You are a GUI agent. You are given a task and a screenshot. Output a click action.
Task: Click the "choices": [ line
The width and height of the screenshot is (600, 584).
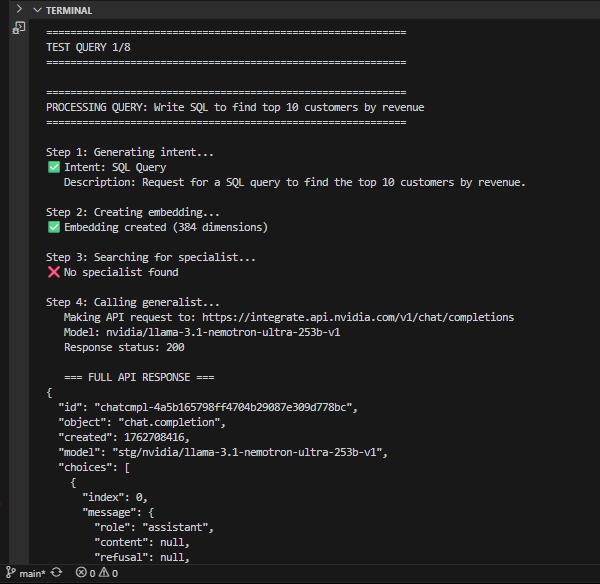[94, 468]
